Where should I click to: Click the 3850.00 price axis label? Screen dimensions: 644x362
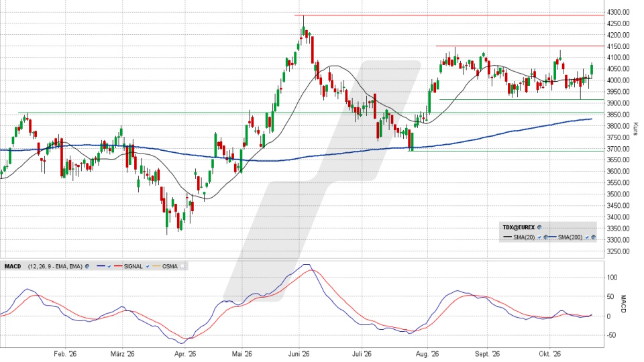(619, 115)
